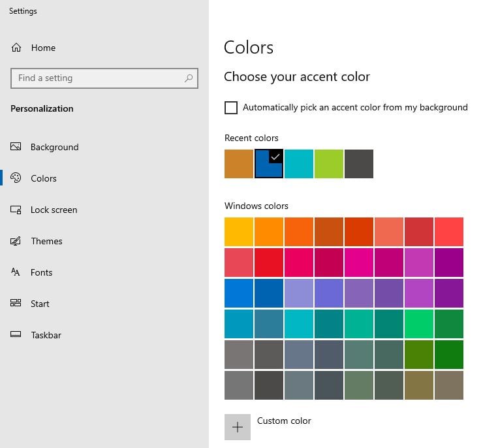Image resolution: width=483 pixels, height=448 pixels.
Task: Click the Fonts icon
Action: click(16, 272)
